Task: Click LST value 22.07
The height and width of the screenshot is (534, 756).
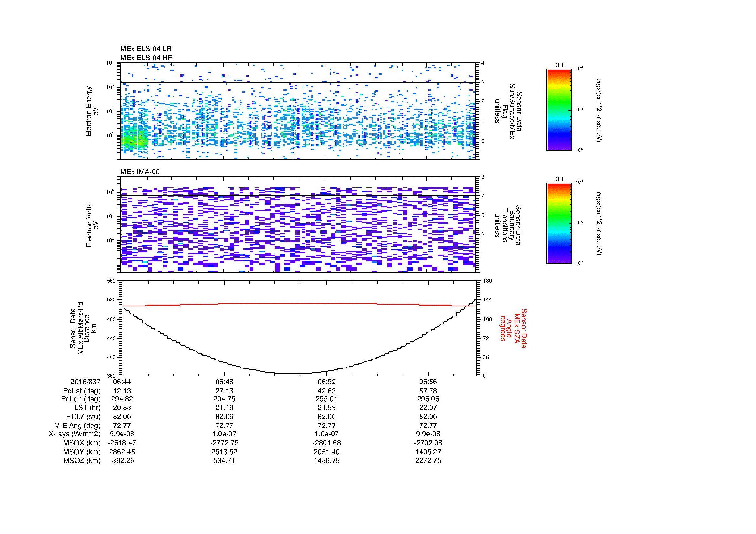Action: click(x=428, y=408)
